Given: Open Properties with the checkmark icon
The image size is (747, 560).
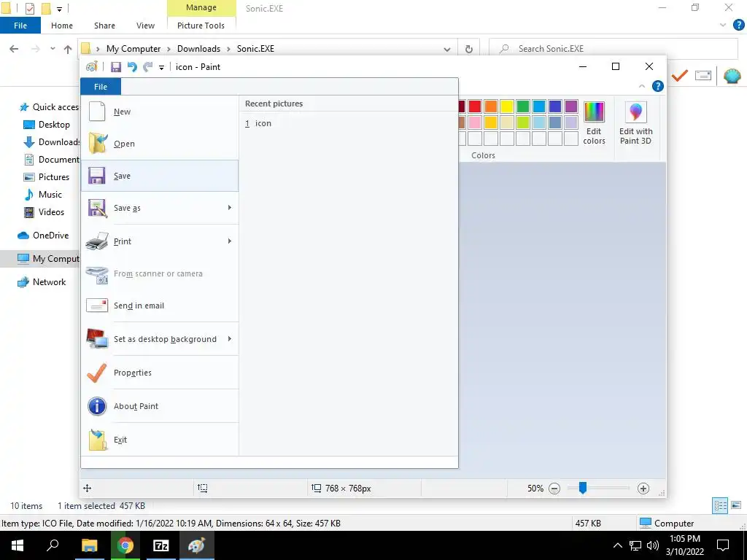Looking at the screenshot, I should coord(97,373).
